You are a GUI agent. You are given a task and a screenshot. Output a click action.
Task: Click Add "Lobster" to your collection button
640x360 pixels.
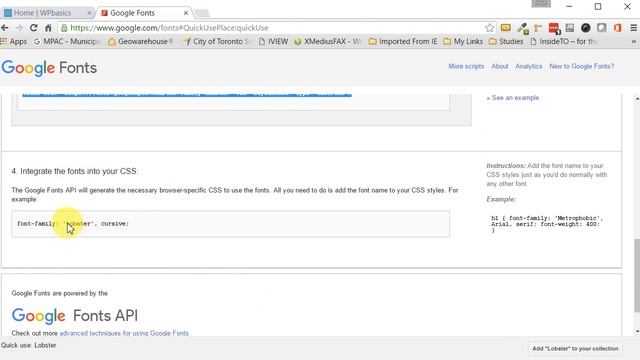pyautogui.click(x=575, y=349)
